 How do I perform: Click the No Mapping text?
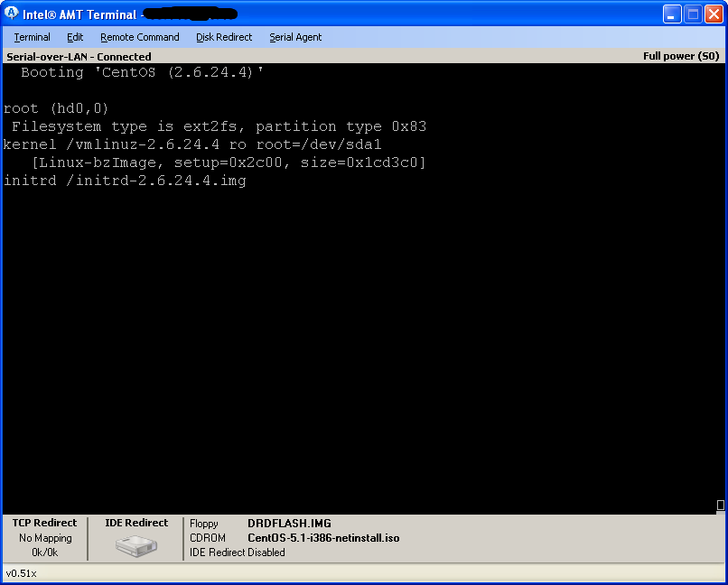coord(45,538)
